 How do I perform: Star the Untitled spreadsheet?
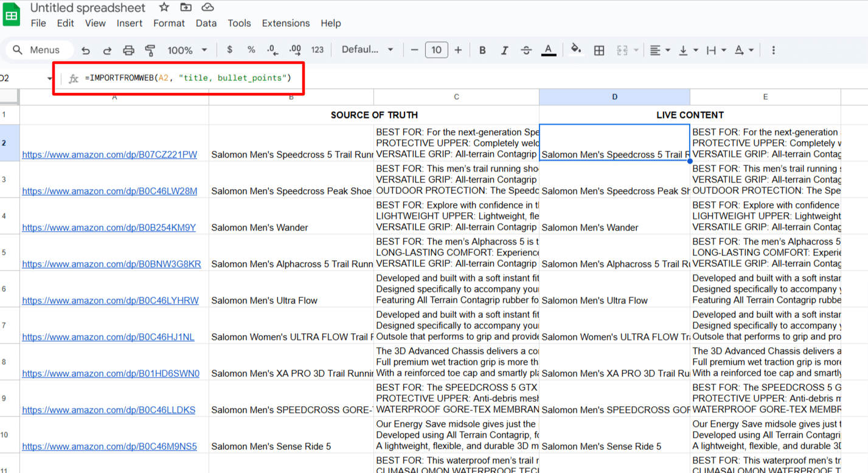pyautogui.click(x=164, y=8)
